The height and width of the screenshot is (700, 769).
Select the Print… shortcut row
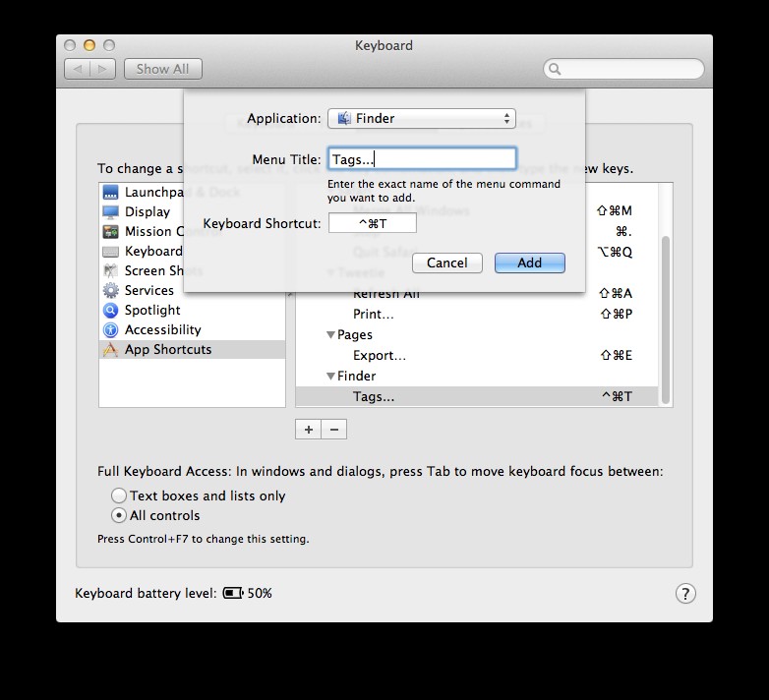(477, 314)
